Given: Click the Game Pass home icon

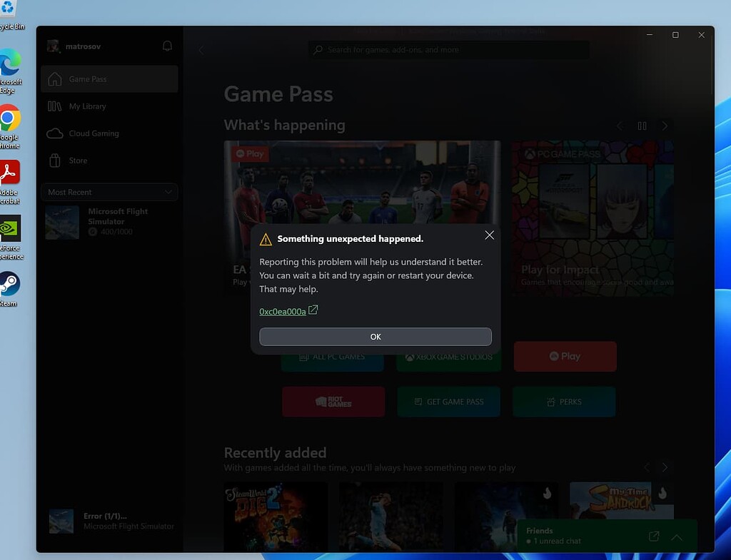Looking at the screenshot, I should click(x=54, y=79).
